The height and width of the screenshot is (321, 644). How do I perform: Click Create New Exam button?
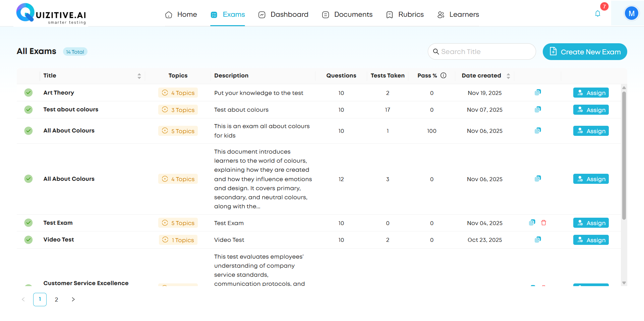coord(585,52)
